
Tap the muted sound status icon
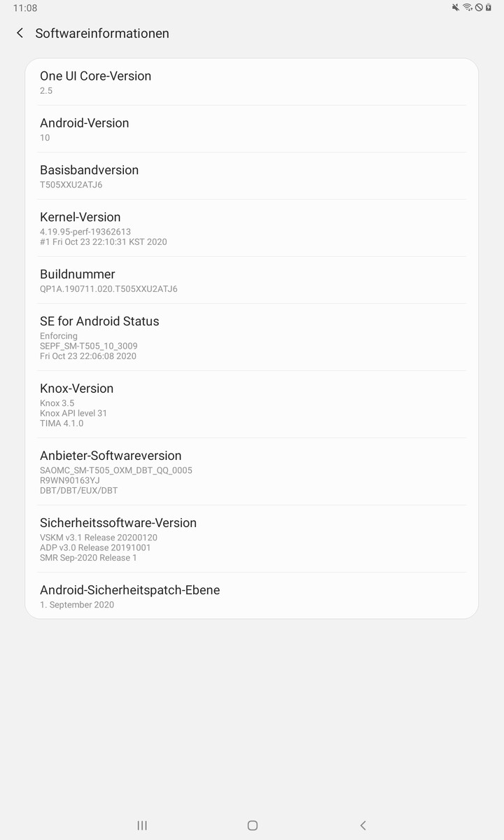click(x=456, y=8)
